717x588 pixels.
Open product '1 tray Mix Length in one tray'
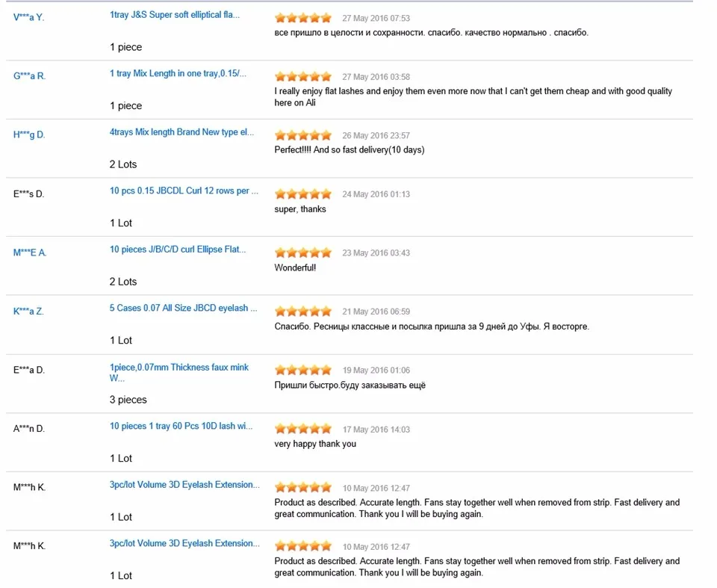[x=178, y=73]
